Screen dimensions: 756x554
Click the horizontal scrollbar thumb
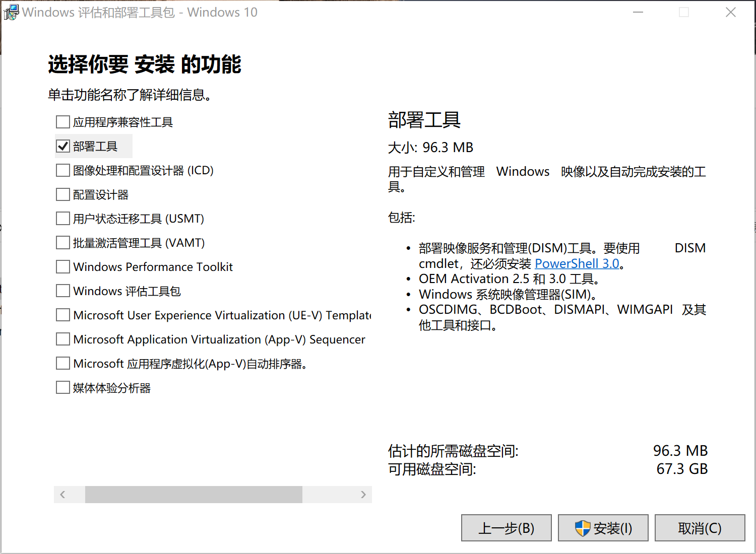[194, 495]
